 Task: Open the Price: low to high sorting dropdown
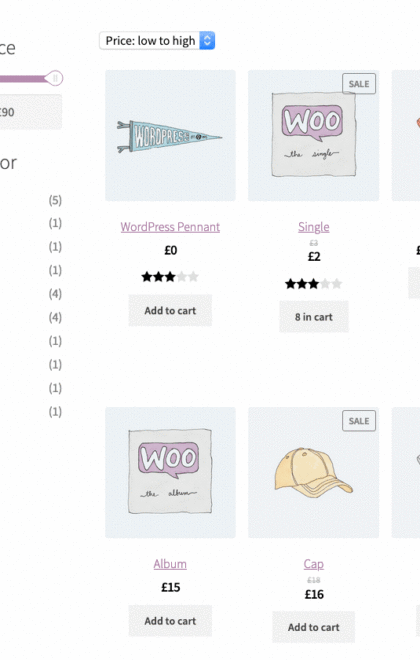click(x=157, y=41)
